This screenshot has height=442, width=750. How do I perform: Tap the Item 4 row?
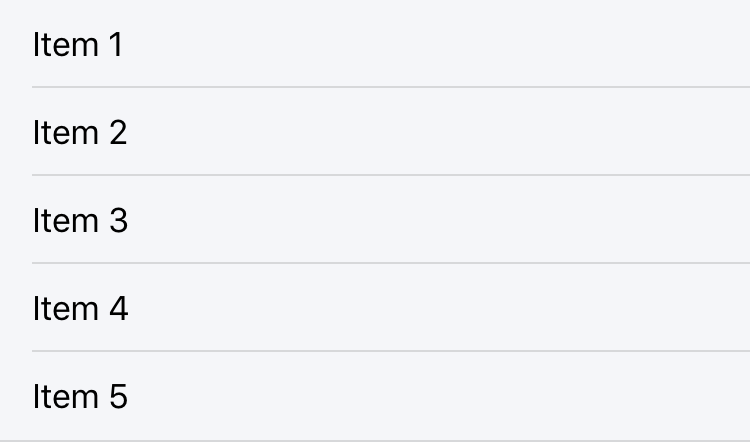pyautogui.click(x=80, y=308)
